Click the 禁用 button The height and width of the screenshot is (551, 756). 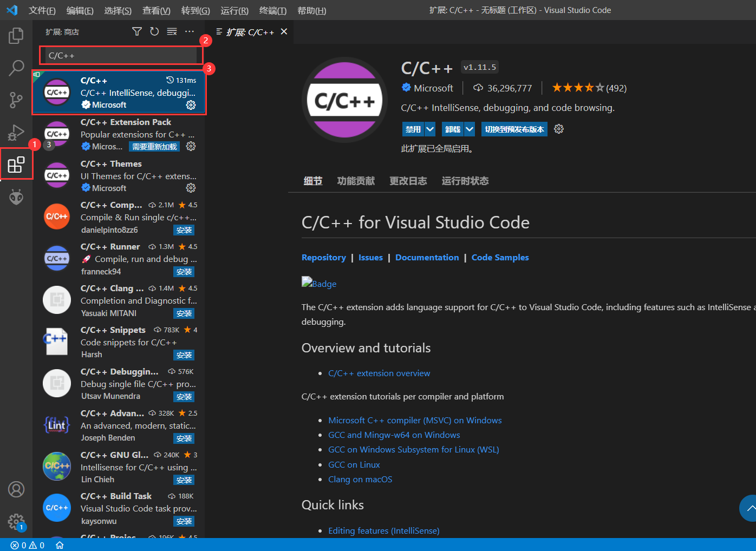click(413, 129)
